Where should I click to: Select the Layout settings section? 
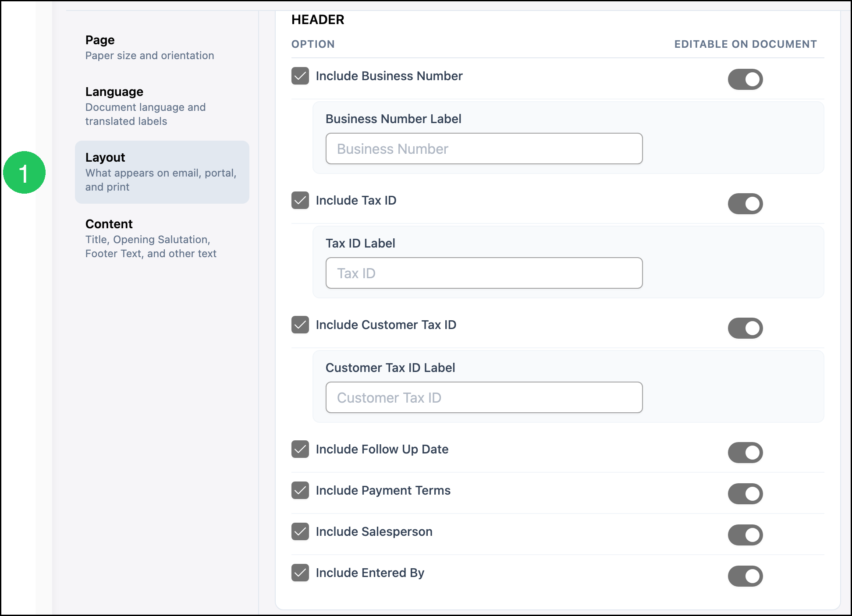pos(162,172)
